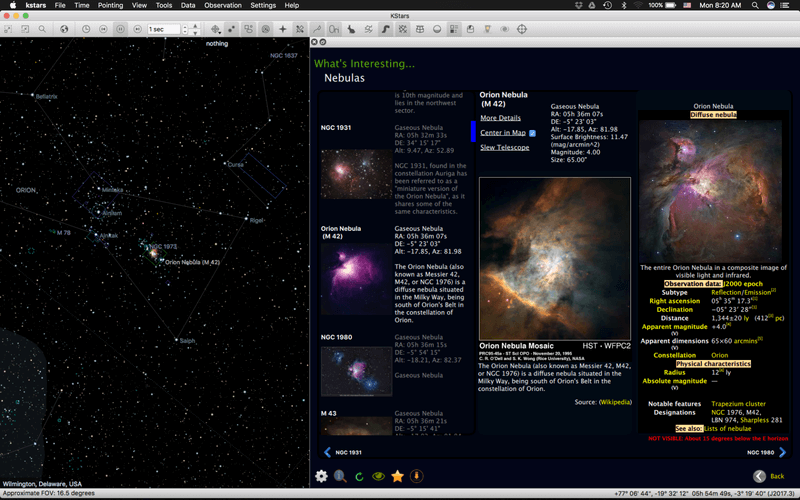Click the info inspector magnifier icon
The height and width of the screenshot is (500, 800).
coord(340,476)
